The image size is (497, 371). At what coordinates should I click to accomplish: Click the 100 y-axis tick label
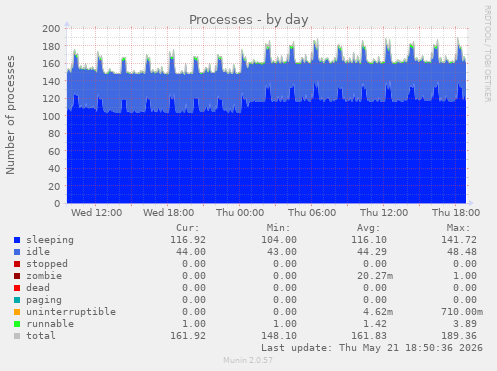point(51,116)
